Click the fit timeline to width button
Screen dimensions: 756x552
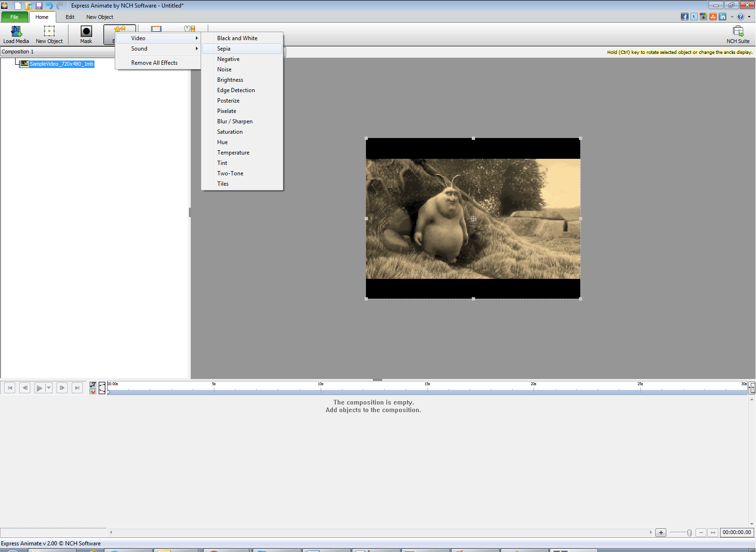click(713, 533)
